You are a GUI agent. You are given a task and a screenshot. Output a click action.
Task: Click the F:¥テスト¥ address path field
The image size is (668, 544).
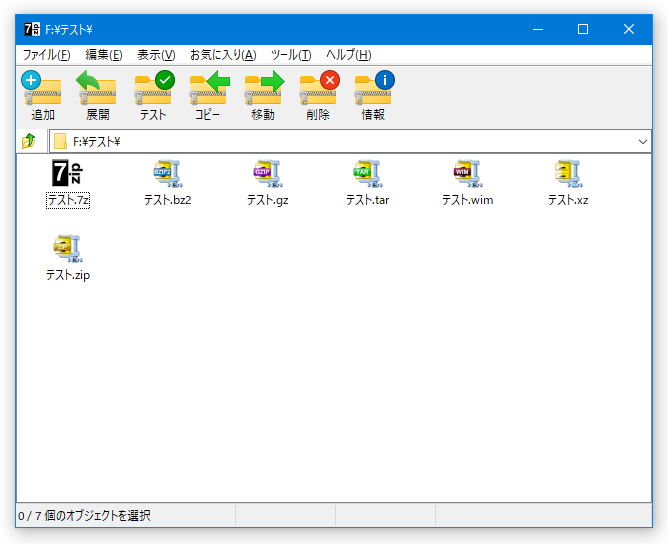tap(342, 141)
